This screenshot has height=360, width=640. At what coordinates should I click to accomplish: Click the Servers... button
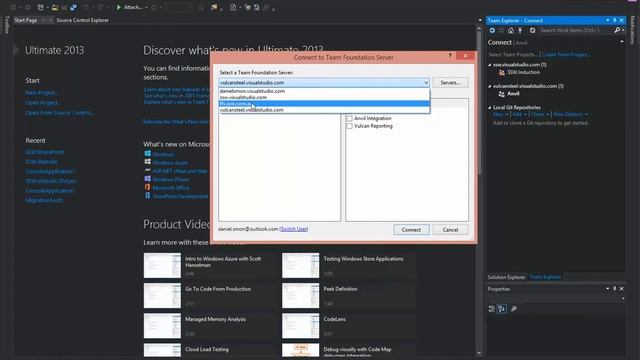[x=450, y=82]
